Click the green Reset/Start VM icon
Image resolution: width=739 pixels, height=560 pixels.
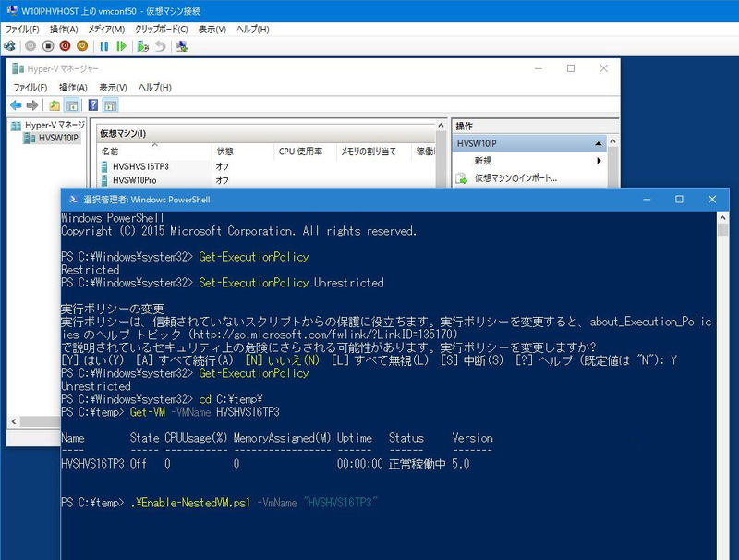121,46
